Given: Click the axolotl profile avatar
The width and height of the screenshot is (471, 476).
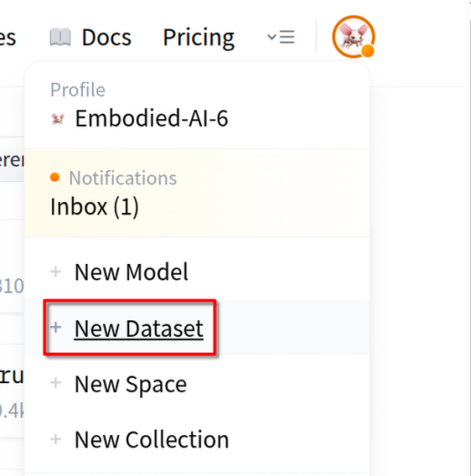Looking at the screenshot, I should 354,36.
